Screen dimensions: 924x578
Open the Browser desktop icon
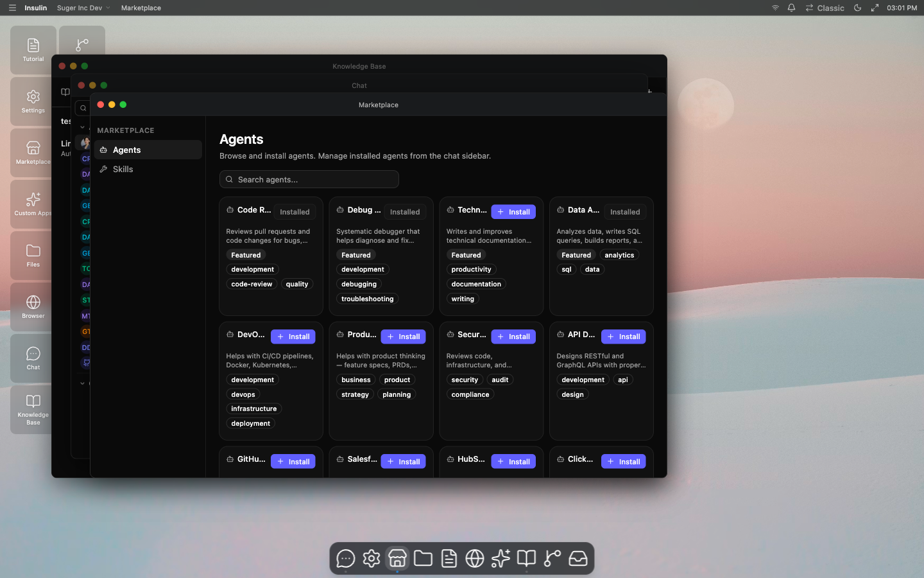click(x=33, y=307)
